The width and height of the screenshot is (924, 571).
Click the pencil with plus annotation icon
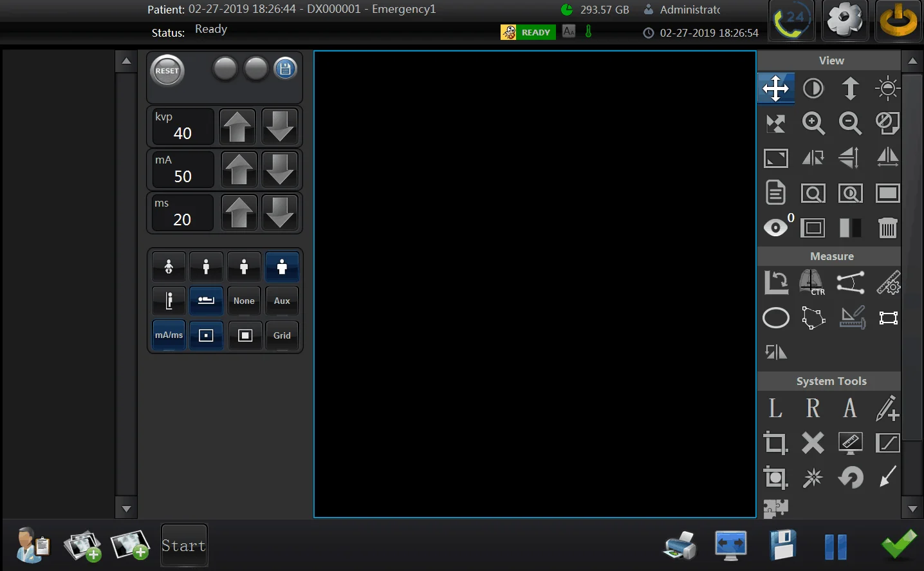pos(888,408)
